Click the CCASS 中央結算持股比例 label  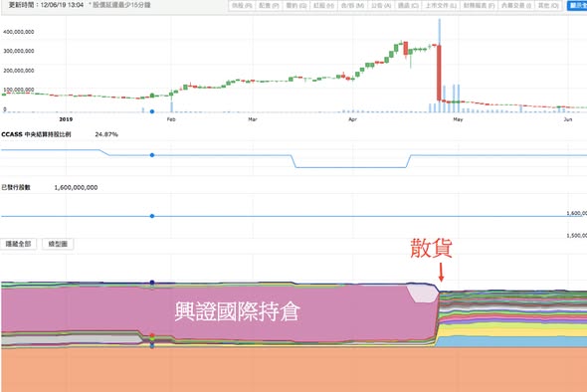point(36,134)
